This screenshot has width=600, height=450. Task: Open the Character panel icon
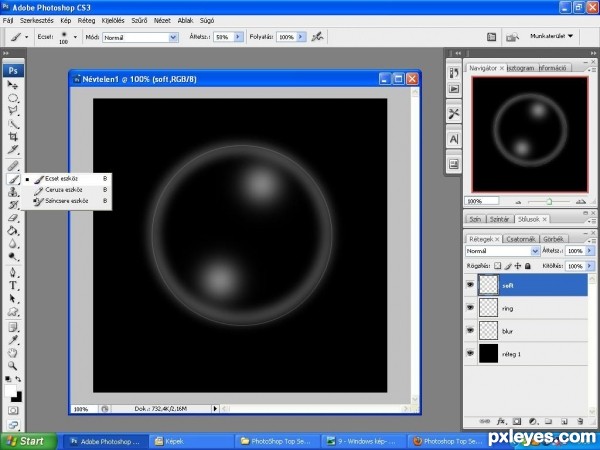click(454, 139)
